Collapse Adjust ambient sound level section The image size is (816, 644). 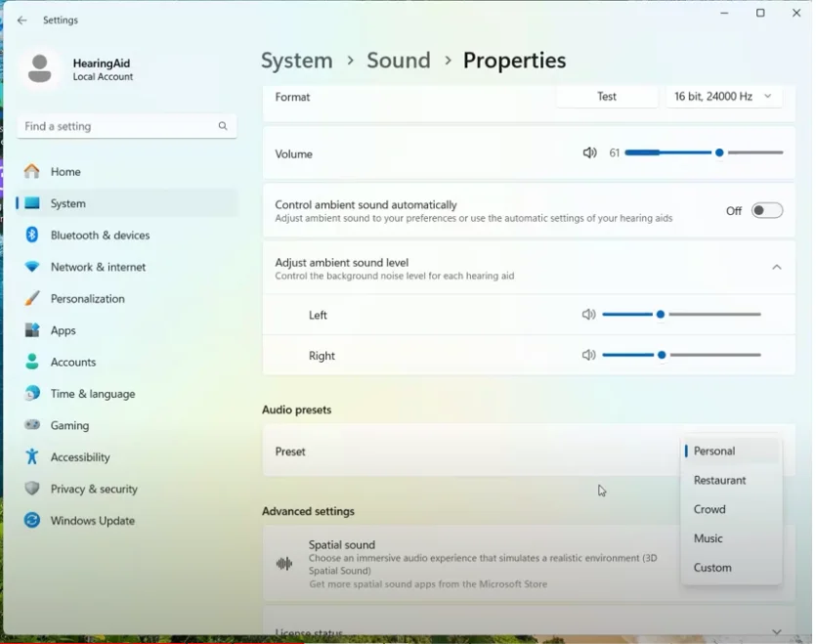point(777,268)
